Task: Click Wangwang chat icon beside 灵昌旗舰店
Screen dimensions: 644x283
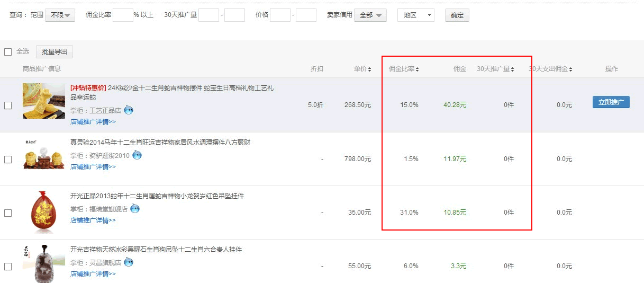Action: pyautogui.click(x=129, y=262)
